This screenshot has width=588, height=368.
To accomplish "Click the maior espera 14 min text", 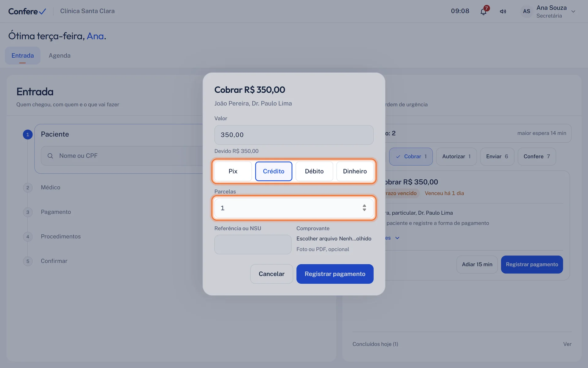I will [x=541, y=133].
